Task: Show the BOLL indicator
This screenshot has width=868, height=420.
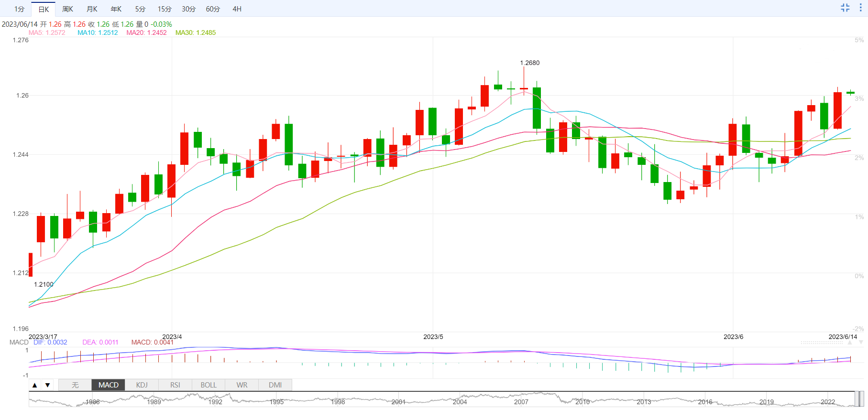Action: pyautogui.click(x=209, y=385)
